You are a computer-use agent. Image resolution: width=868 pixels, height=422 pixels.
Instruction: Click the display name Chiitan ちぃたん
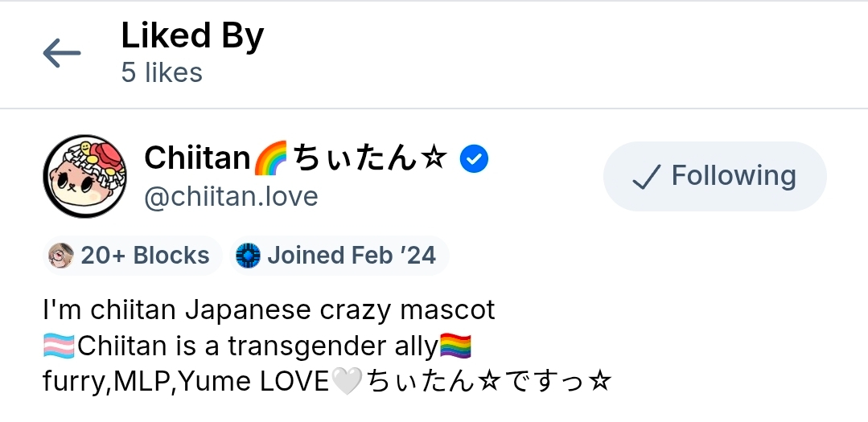tap(197, 158)
